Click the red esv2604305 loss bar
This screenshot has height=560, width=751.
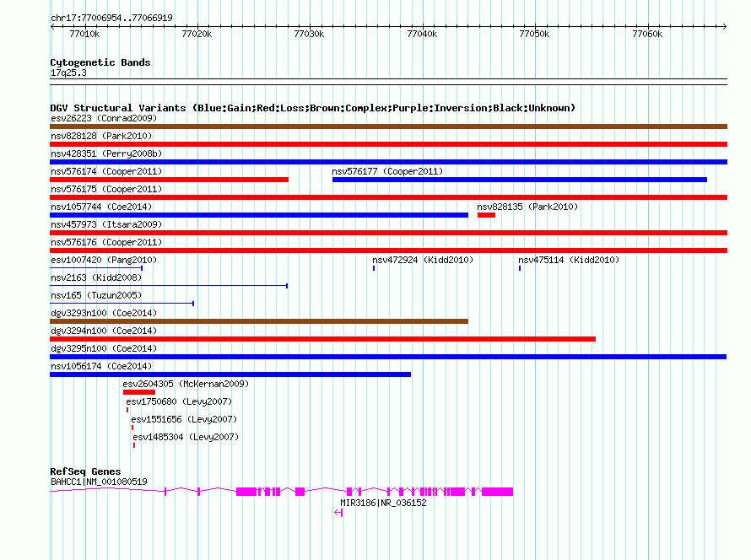point(139,392)
